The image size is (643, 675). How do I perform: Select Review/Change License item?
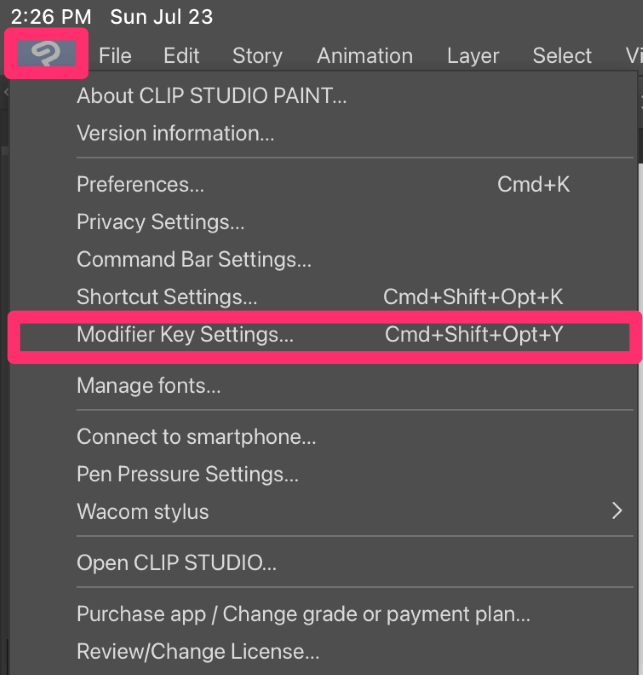(x=323, y=651)
